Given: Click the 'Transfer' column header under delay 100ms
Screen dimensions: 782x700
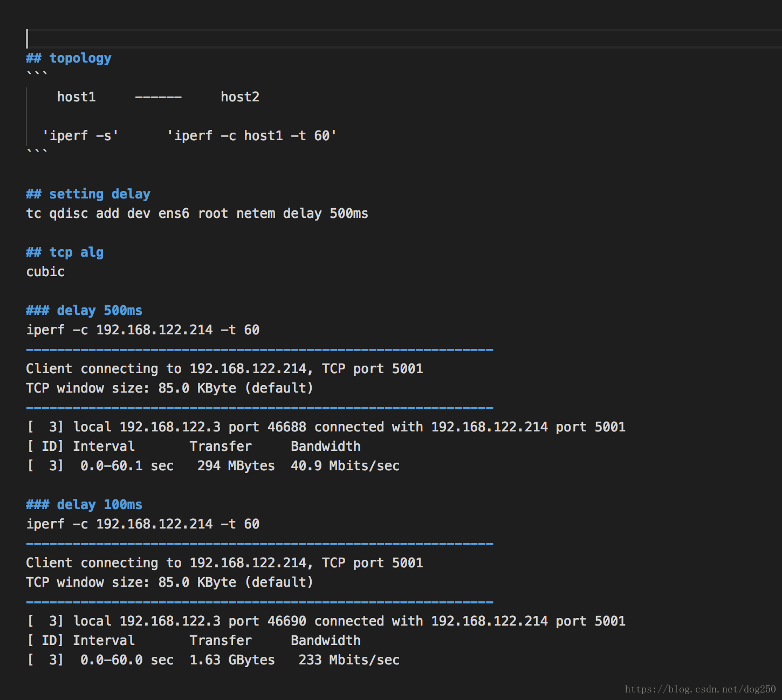Looking at the screenshot, I should [221, 641].
